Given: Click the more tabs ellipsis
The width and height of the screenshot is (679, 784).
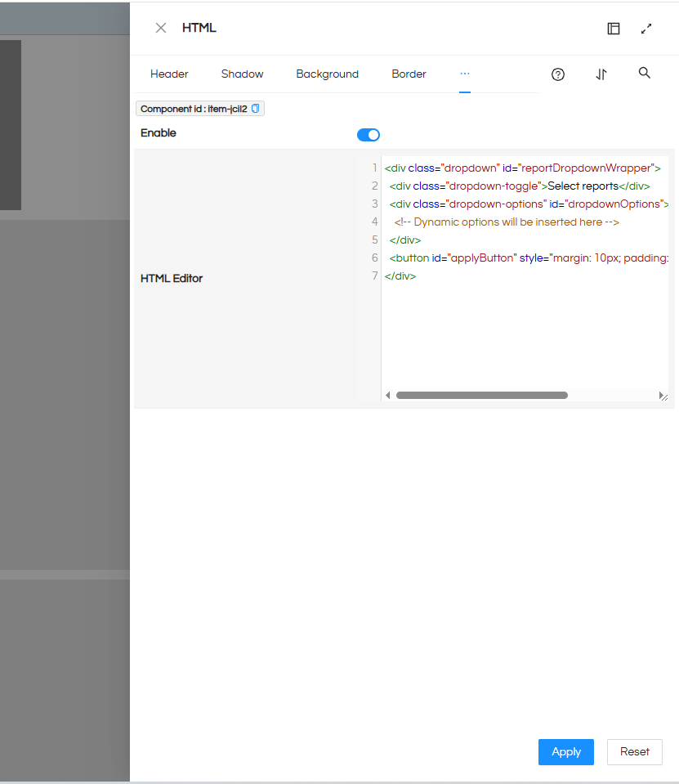Looking at the screenshot, I should click(x=465, y=74).
